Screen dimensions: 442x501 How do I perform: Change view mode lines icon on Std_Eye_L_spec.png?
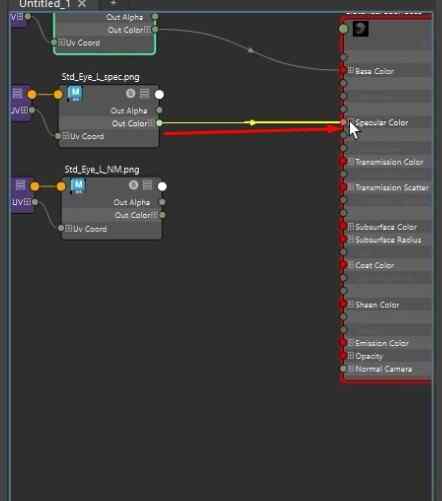click(144, 93)
